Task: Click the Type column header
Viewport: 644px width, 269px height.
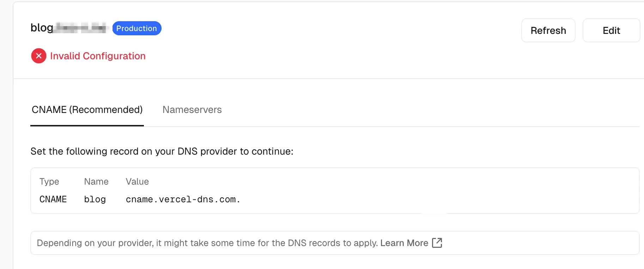Action: (49, 181)
